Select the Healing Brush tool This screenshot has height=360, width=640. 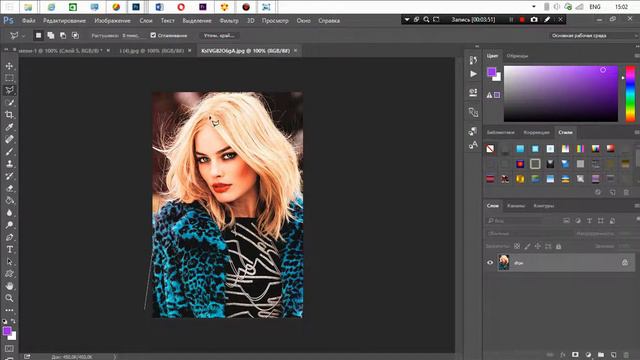click(x=9, y=139)
